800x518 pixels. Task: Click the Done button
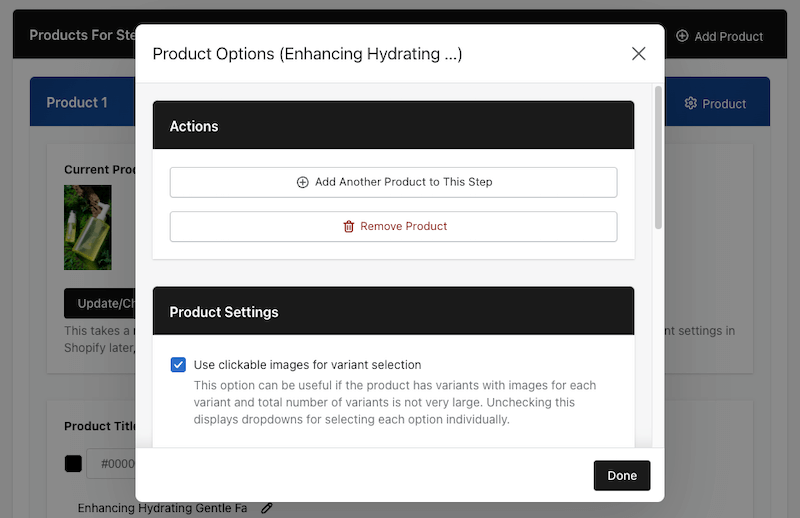tap(622, 476)
